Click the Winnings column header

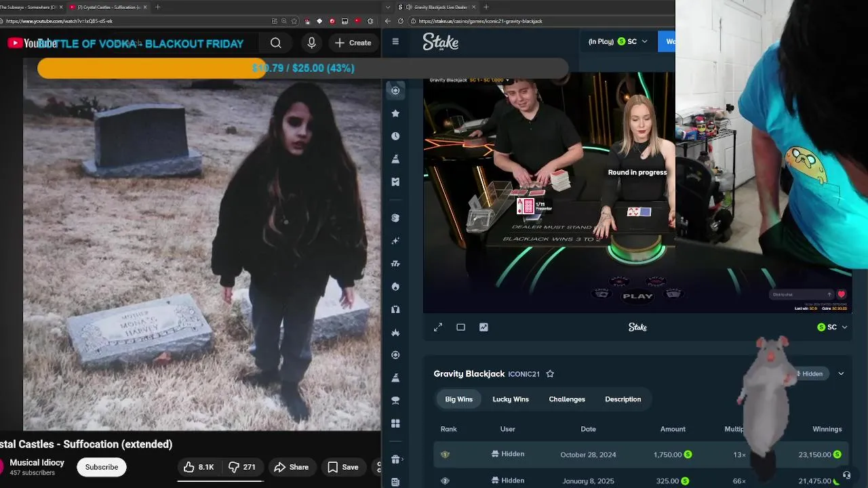pos(827,429)
